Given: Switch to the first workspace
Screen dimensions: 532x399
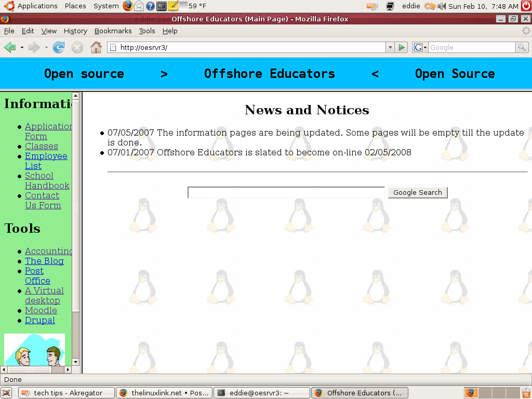Looking at the screenshot, I should (x=471, y=393).
